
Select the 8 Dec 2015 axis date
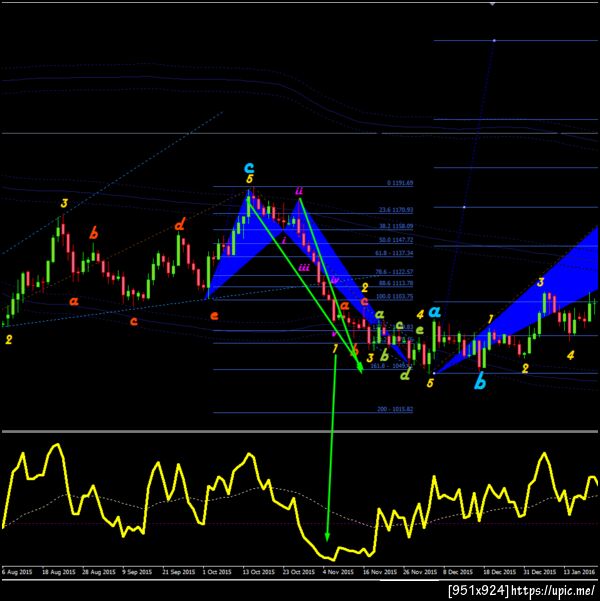click(458, 572)
